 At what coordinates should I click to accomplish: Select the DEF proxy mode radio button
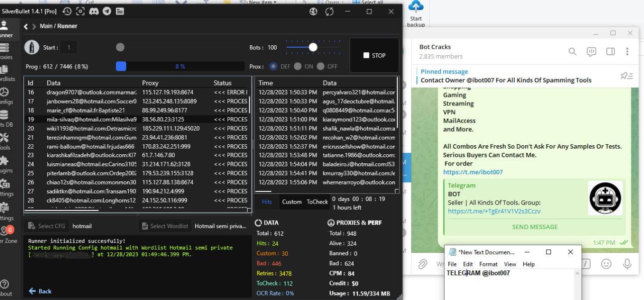coord(273,66)
